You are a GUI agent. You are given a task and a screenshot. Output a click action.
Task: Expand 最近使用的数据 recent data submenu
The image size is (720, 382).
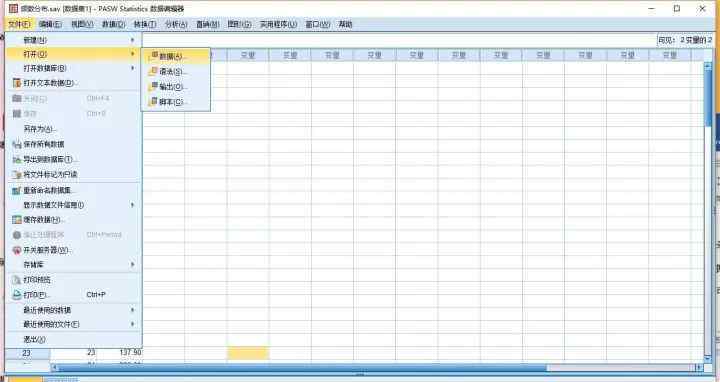[133, 310]
